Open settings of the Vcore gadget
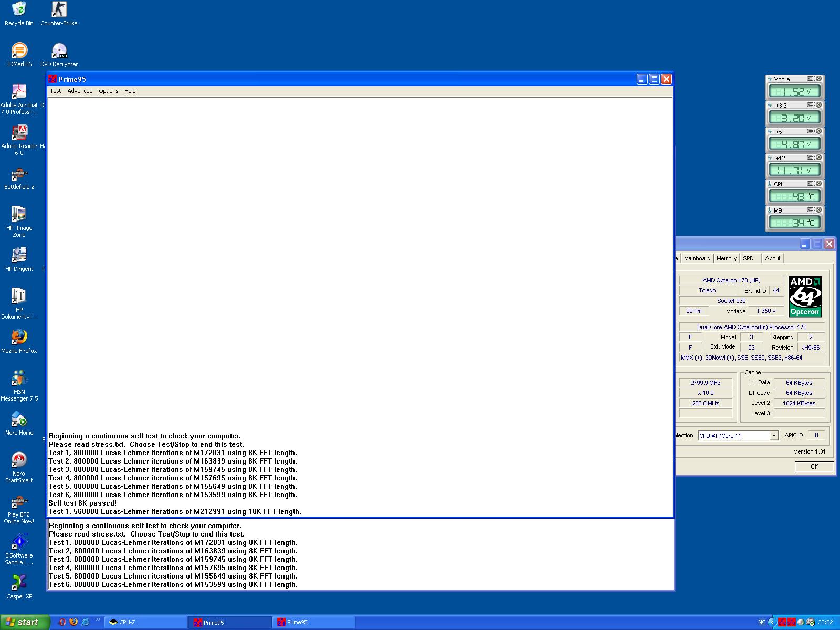The height and width of the screenshot is (630, 840). pos(811,79)
